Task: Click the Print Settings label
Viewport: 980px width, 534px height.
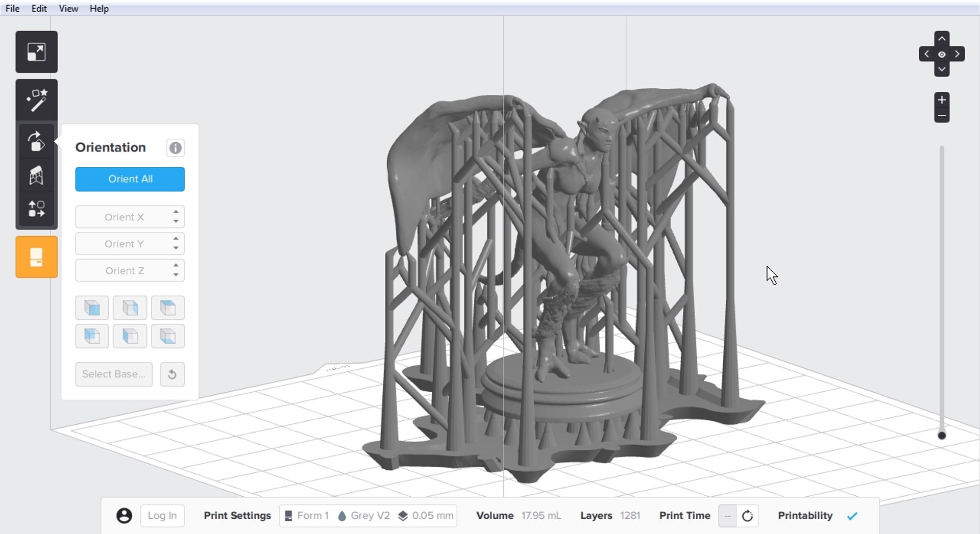Action: pyautogui.click(x=237, y=516)
